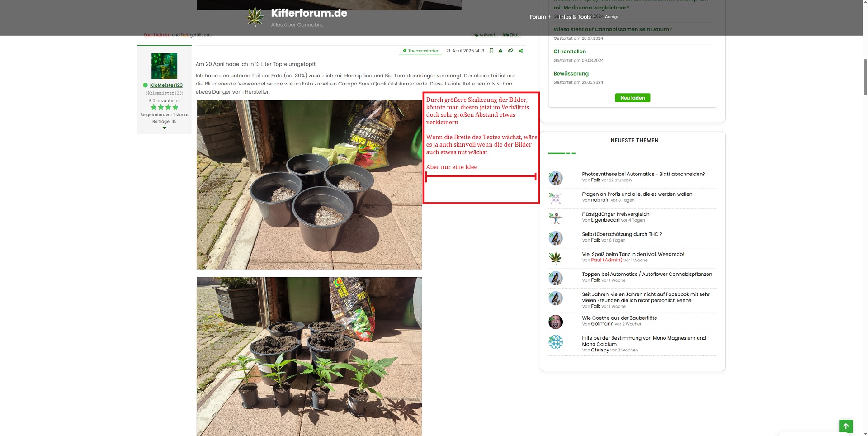
Task: Click author name nobrain under Fragen topic
Action: [600, 200]
